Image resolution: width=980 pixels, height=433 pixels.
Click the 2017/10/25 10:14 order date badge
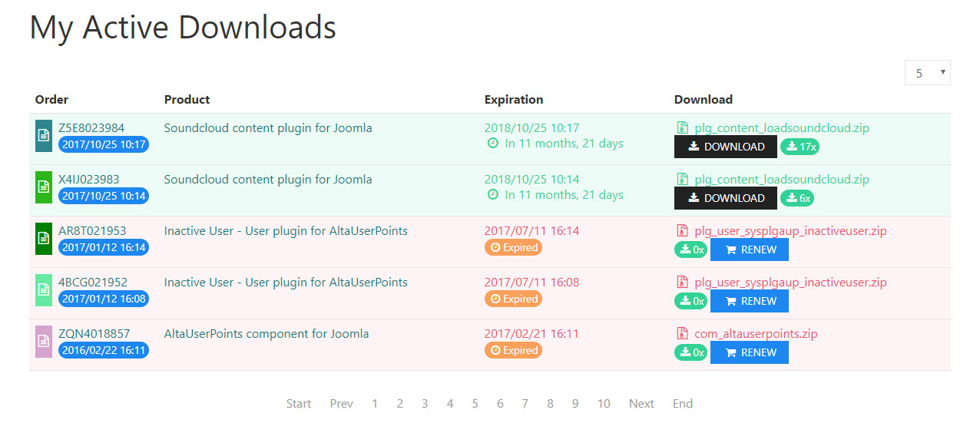pyautogui.click(x=104, y=196)
